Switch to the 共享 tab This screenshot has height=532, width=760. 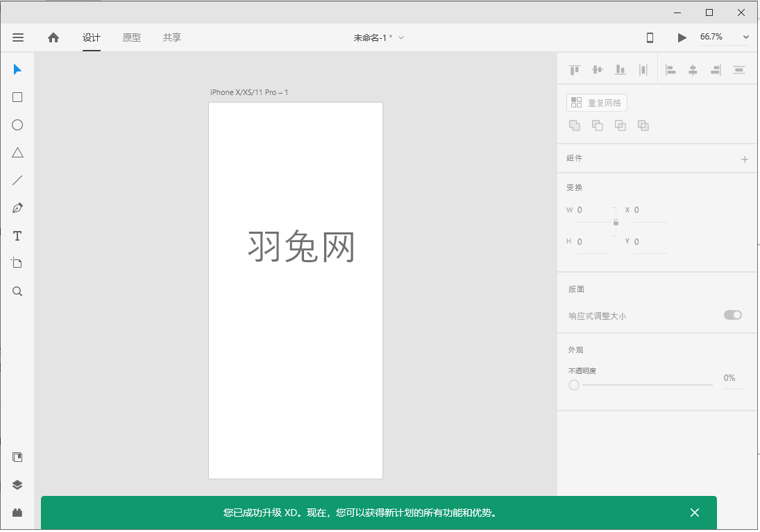pos(171,37)
